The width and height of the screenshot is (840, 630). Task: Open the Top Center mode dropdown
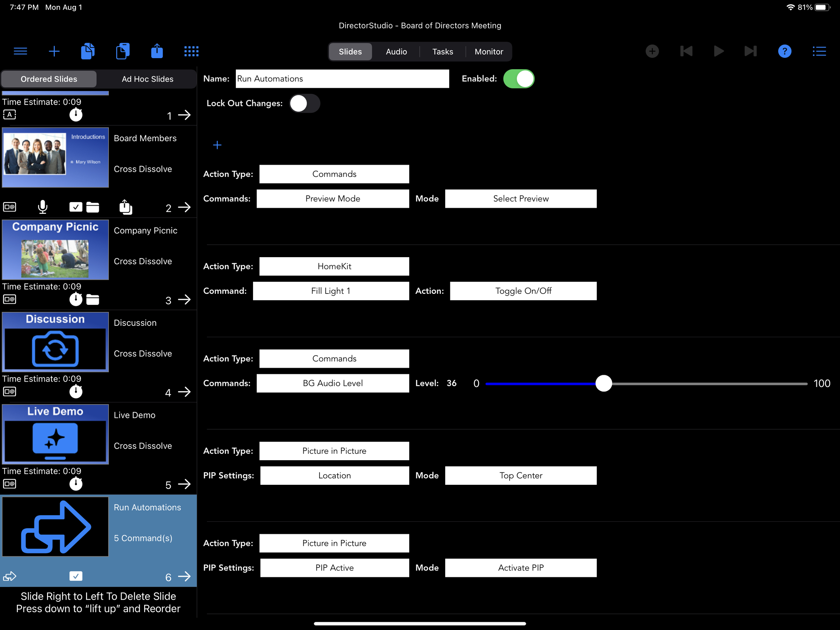pos(521,476)
